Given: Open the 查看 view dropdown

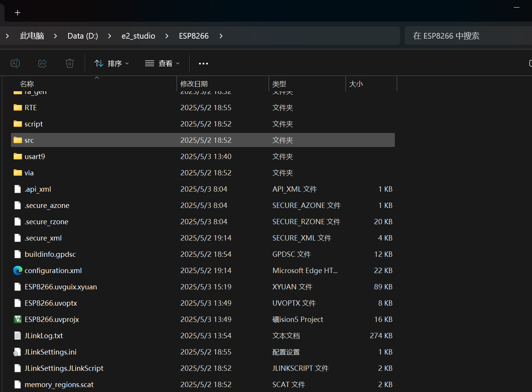Looking at the screenshot, I should click(x=162, y=63).
